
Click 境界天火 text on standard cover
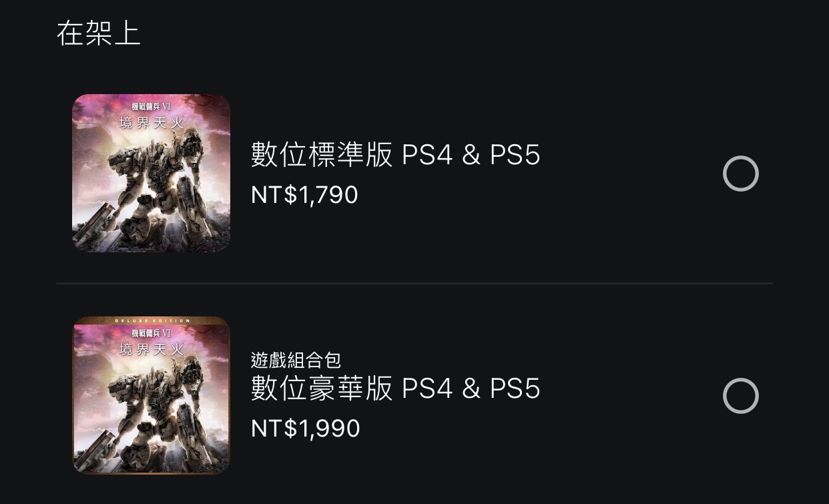pos(152,123)
